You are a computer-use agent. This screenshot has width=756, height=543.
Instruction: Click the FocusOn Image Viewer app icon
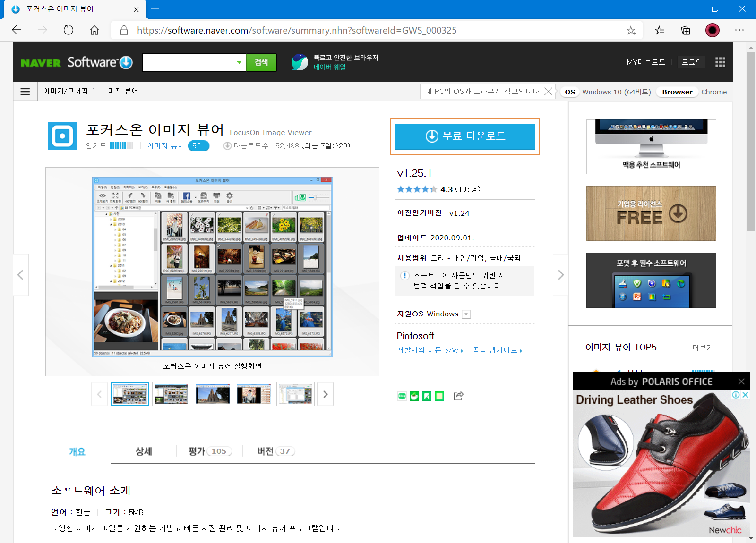62,136
